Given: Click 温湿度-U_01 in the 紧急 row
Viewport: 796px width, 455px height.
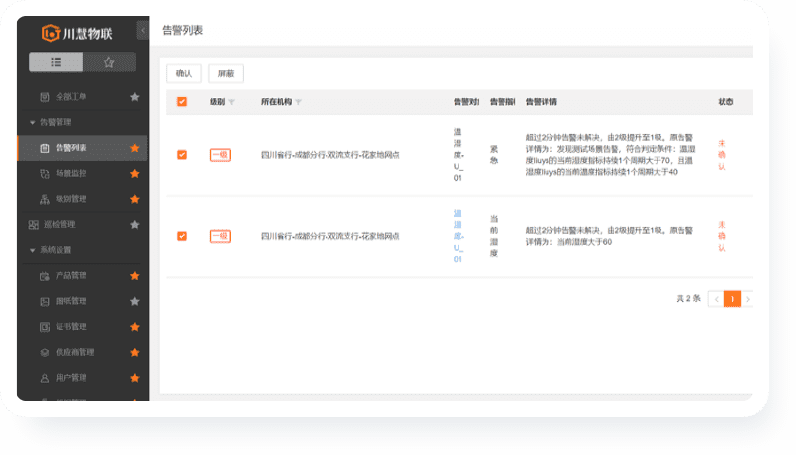Looking at the screenshot, I should point(458,155).
